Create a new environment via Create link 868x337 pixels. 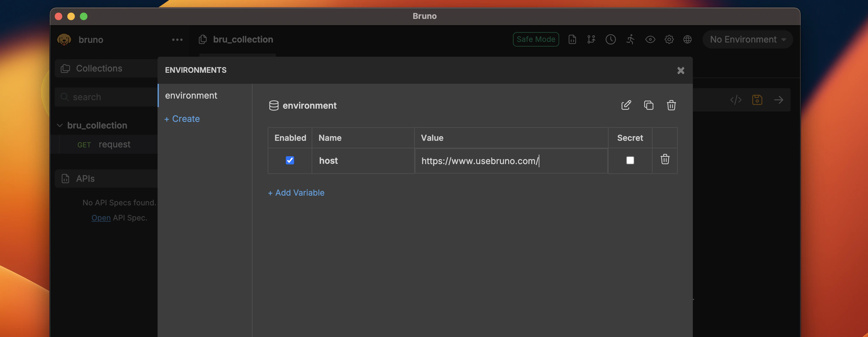182,118
